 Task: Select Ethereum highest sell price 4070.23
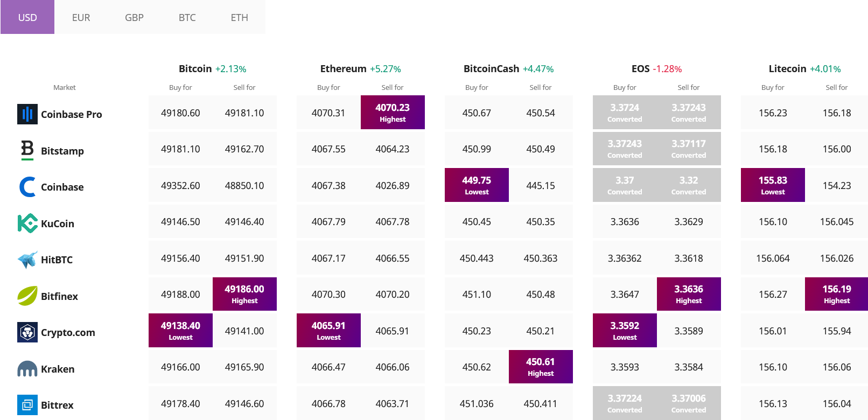(x=393, y=113)
